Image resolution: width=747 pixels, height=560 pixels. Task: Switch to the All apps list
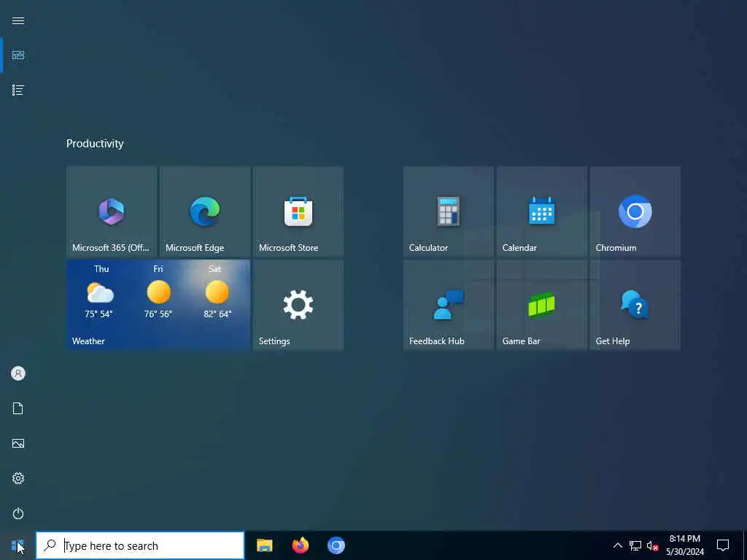coord(18,90)
